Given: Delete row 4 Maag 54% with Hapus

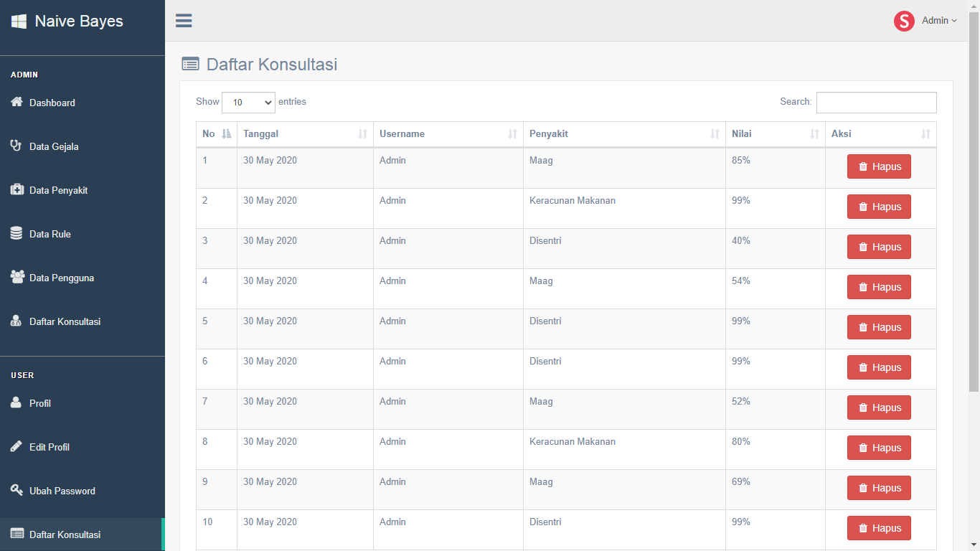Looking at the screenshot, I should pyautogui.click(x=879, y=287).
